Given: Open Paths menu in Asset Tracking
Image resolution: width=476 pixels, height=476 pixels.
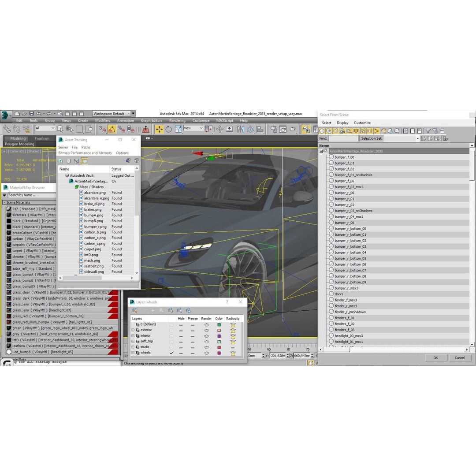Looking at the screenshot, I should pyautogui.click(x=86, y=147).
